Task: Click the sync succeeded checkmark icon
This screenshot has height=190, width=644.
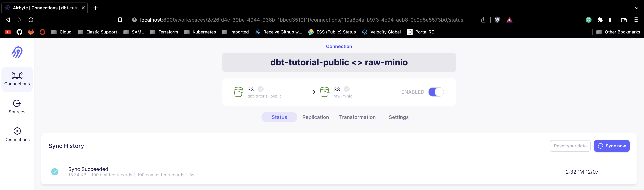Action: tap(55, 172)
